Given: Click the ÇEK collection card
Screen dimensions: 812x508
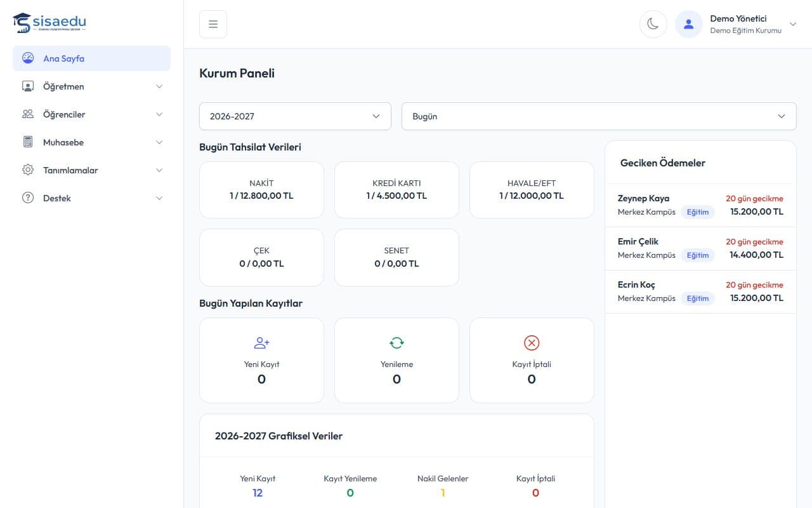Looking at the screenshot, I should (261, 257).
